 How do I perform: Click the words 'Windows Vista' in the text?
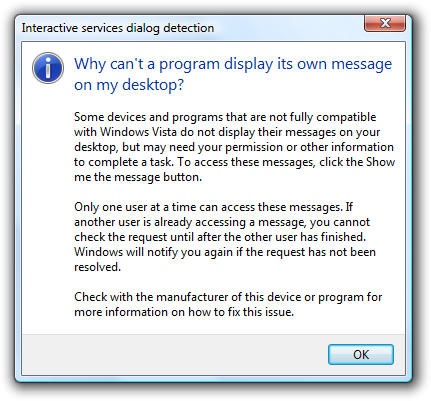coord(138,132)
